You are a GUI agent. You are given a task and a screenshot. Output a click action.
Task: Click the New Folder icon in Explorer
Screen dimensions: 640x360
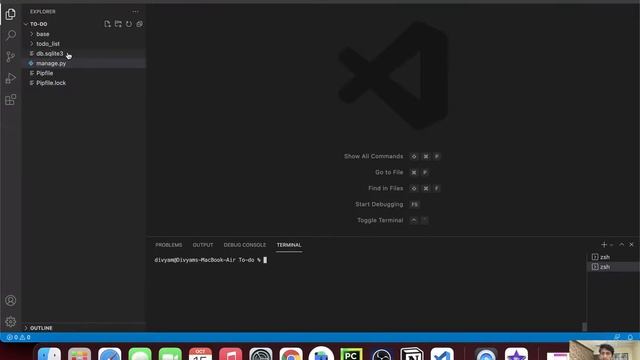pos(118,24)
